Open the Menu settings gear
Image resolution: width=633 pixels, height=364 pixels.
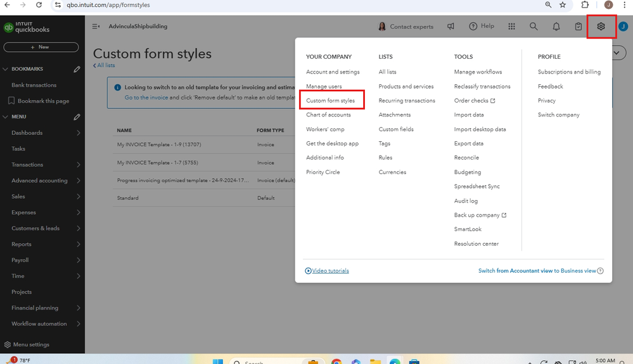point(8,345)
